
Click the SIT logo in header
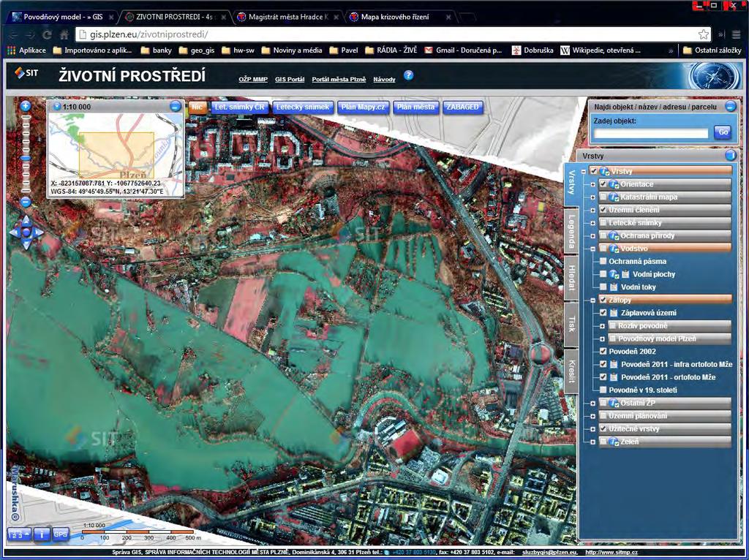coord(26,73)
